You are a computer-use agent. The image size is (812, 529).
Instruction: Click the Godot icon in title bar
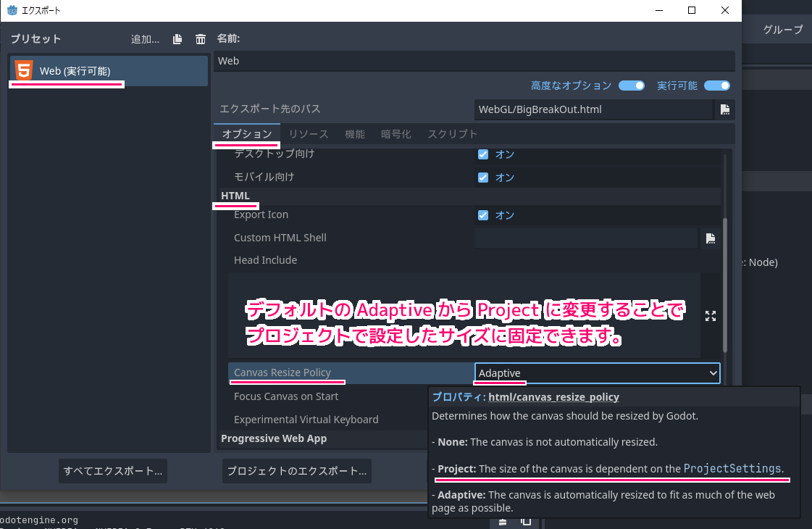coord(12,10)
